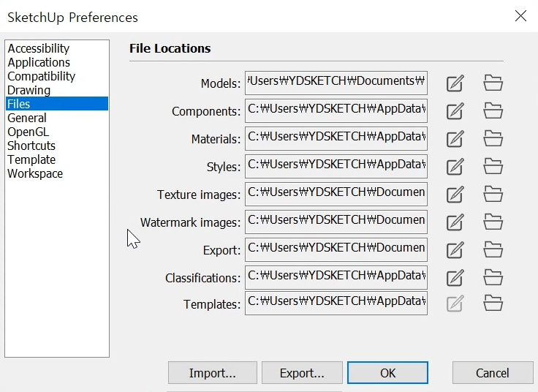Image resolution: width=538 pixels, height=392 pixels.
Task: Dismiss dialog with Cancel button
Action: pos(493,373)
